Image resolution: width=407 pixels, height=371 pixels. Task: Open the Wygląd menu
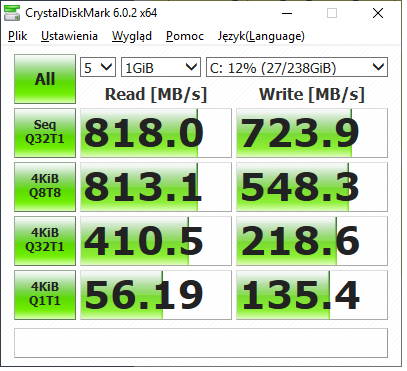click(x=132, y=36)
